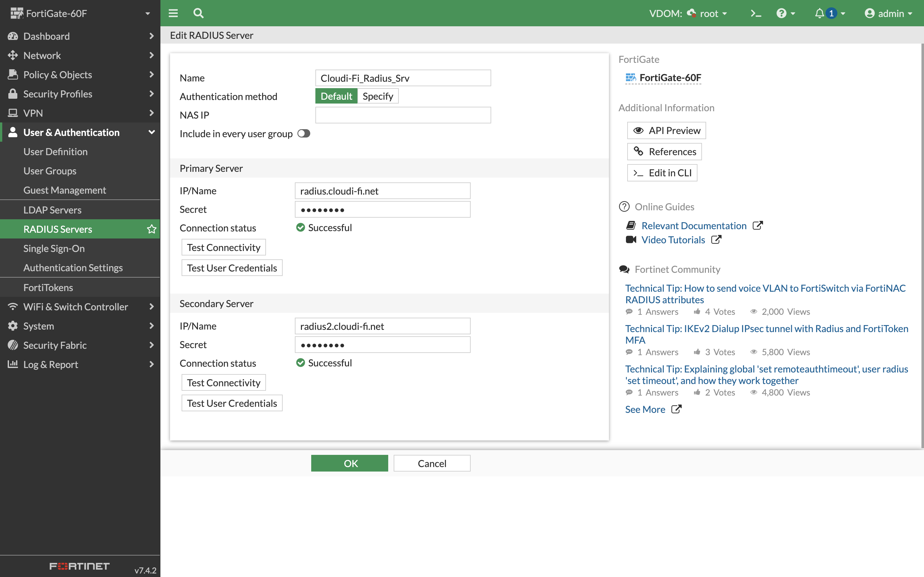
Task: Go to LDAP Servers page
Action: click(52, 210)
